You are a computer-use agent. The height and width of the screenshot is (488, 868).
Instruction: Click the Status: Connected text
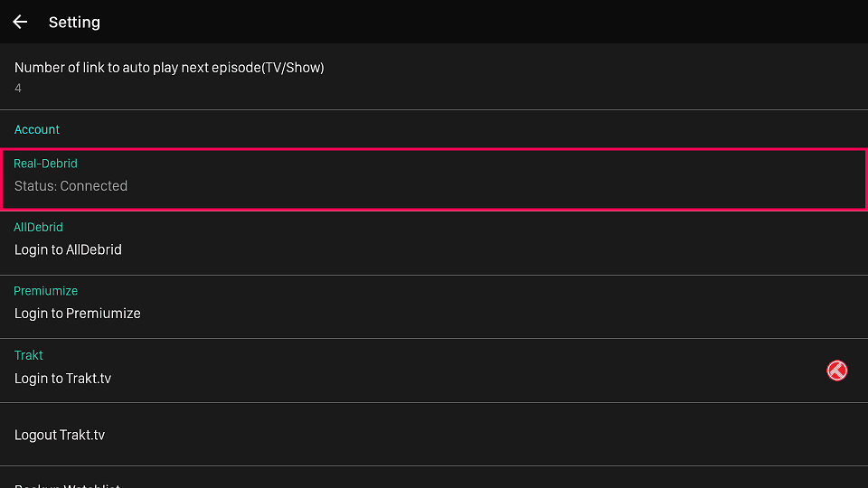pyautogui.click(x=71, y=186)
